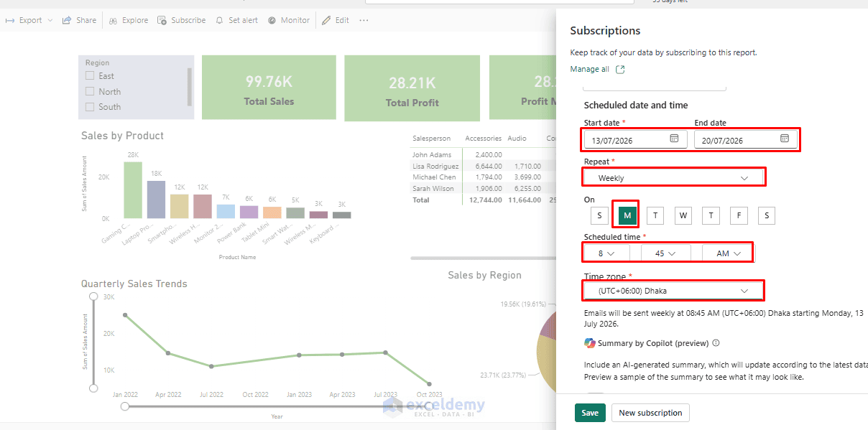Click Subscribe in the report toolbar

pos(181,20)
